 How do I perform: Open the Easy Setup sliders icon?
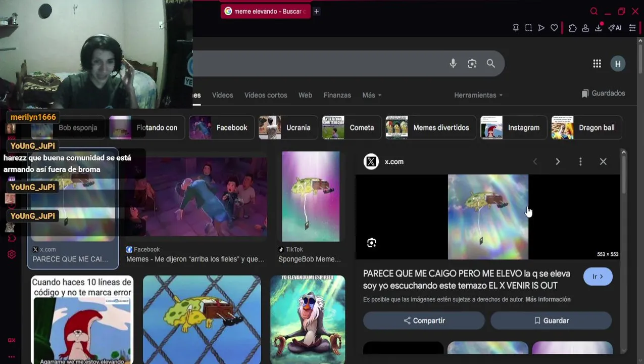point(632,28)
